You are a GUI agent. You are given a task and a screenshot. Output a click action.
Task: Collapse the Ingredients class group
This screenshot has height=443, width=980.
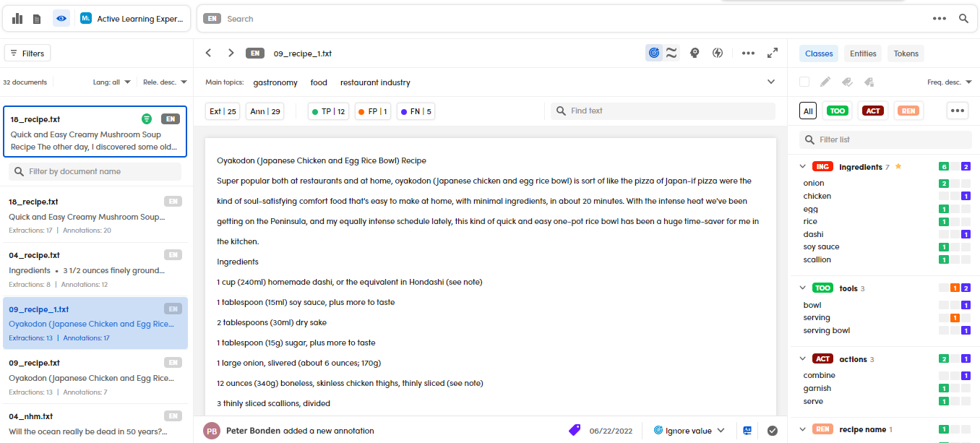803,167
